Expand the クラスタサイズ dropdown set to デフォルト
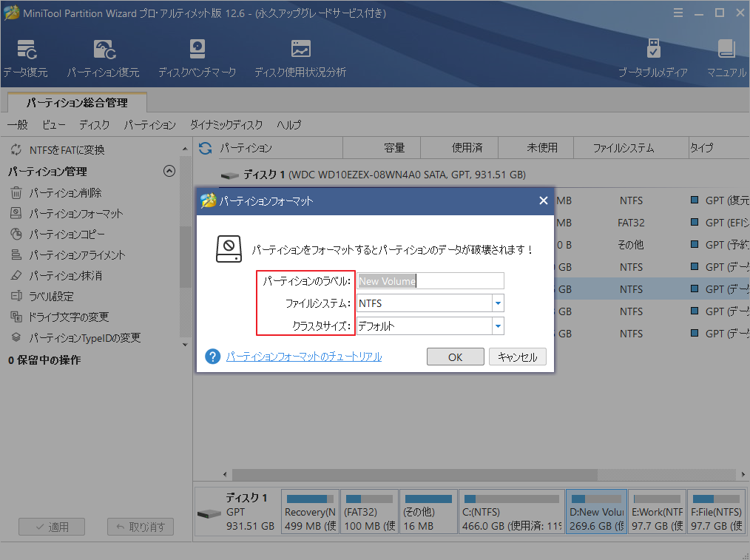The image size is (750, 560). 497,325
